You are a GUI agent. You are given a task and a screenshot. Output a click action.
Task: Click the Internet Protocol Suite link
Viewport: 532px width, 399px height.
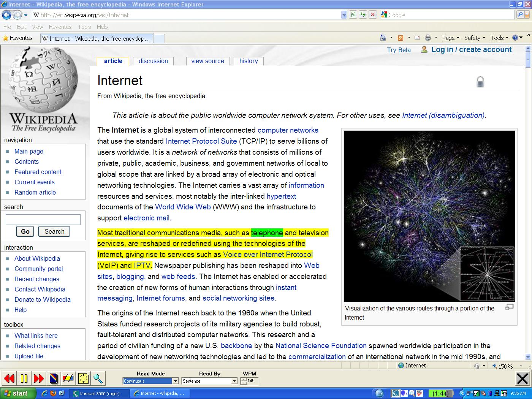coord(201,141)
